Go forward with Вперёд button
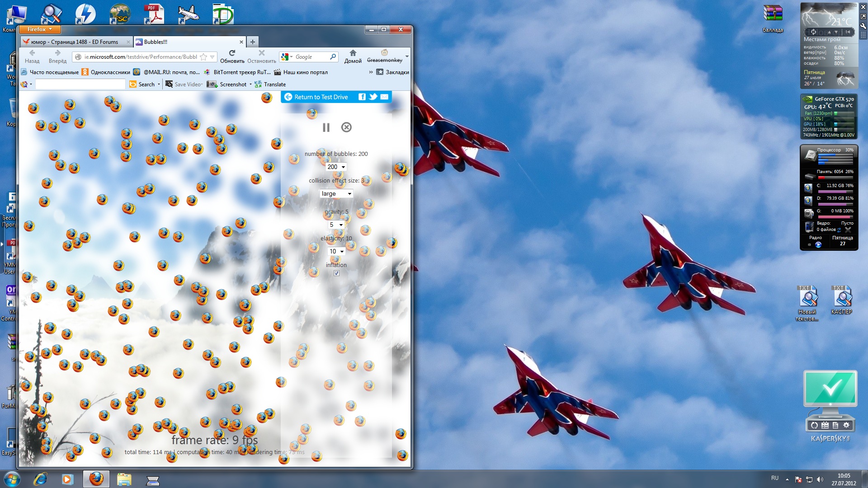 coord(57,56)
